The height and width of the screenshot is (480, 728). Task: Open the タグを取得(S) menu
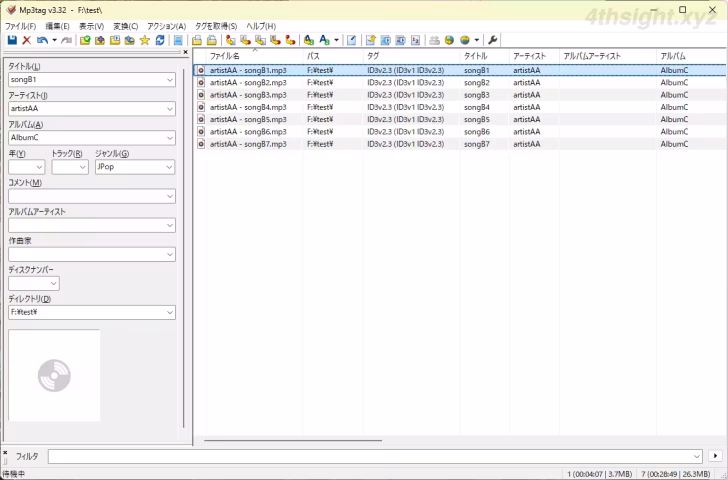(216, 25)
